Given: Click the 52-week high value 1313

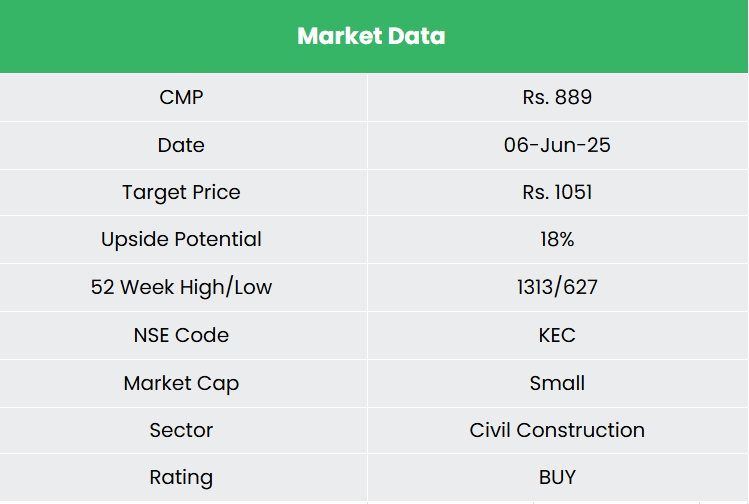Looking at the screenshot, I should click(x=534, y=288).
